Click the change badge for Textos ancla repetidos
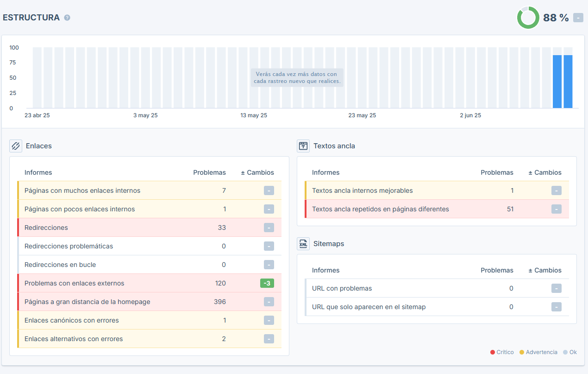Viewport: 588px width, 374px height. (x=557, y=209)
